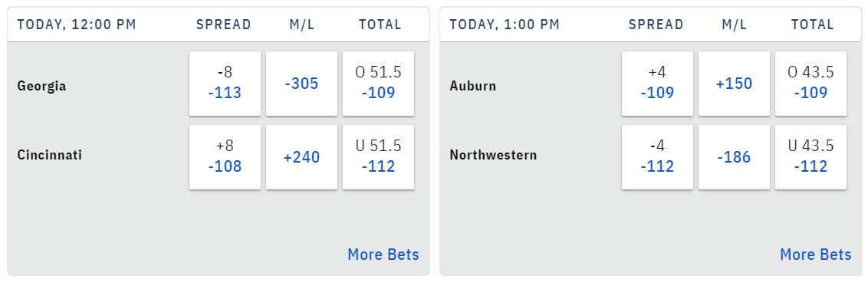
Task: Click the Today, 1:00 PM game header
Action: tap(505, 25)
